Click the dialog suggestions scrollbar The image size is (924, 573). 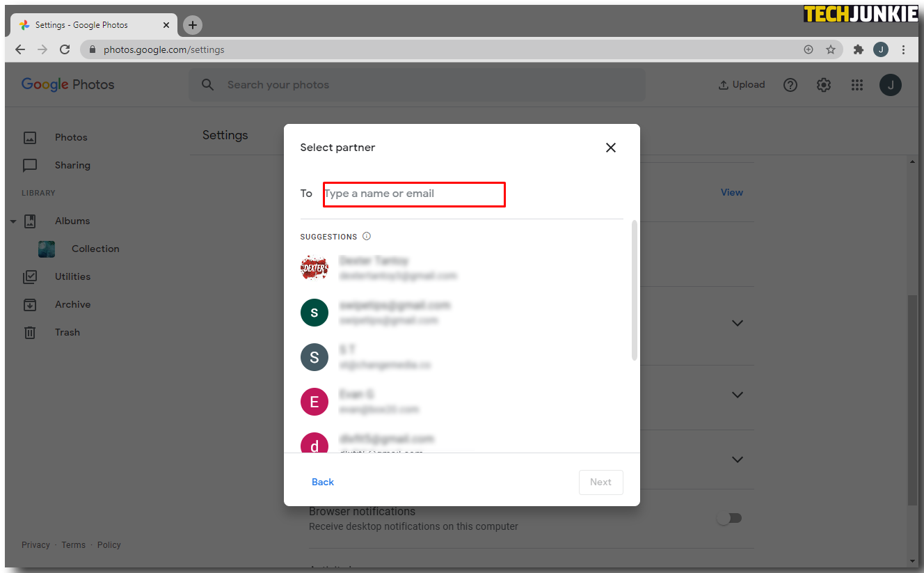(x=634, y=290)
